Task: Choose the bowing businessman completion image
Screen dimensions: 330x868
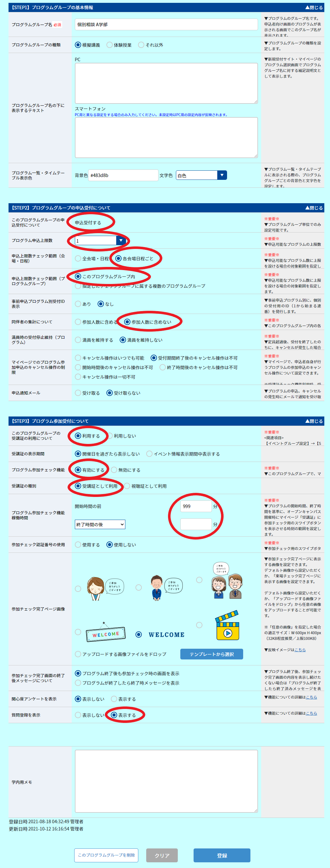Action: point(139,587)
